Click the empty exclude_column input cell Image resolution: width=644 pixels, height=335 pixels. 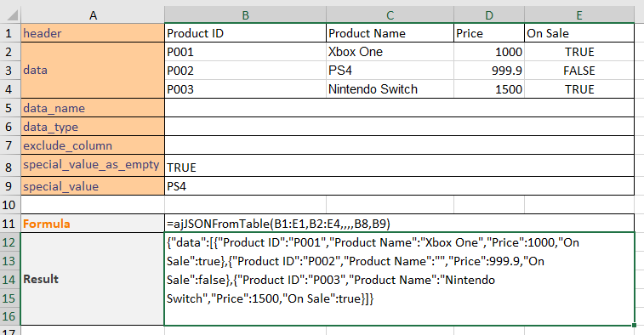tap(399, 145)
